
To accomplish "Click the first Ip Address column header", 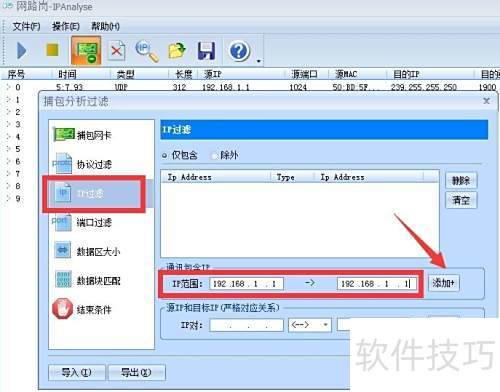I will 217,177.
